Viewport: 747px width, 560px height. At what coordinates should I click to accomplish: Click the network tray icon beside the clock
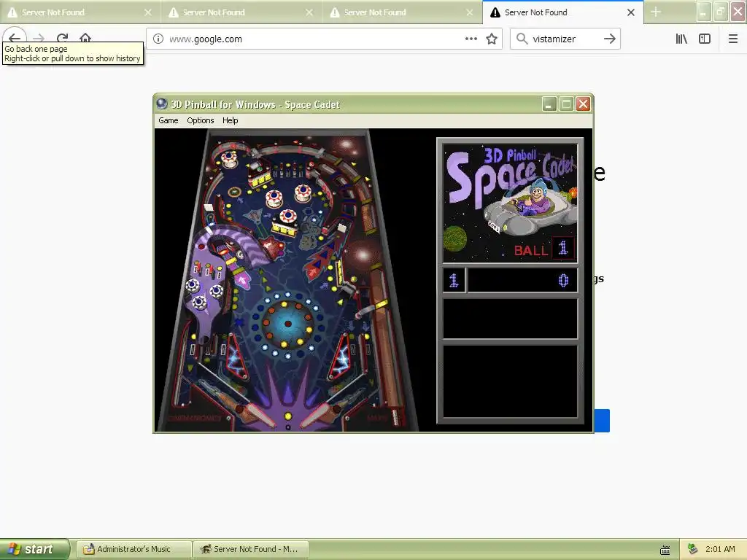pyautogui.click(x=693, y=549)
